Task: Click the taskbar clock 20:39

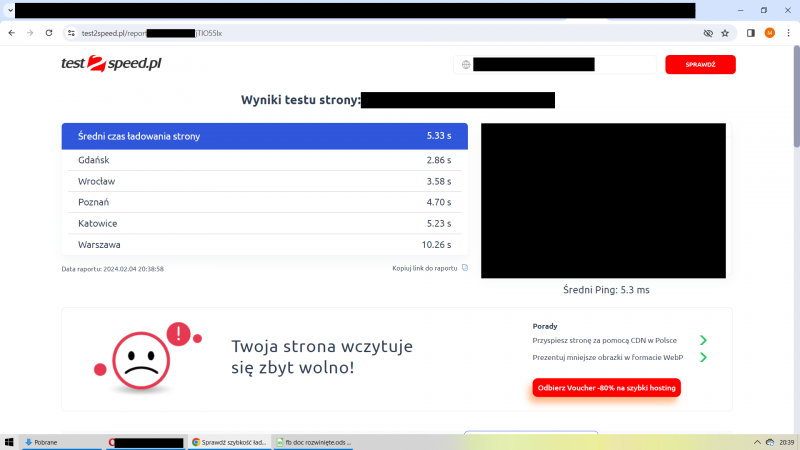Action: coord(787,442)
